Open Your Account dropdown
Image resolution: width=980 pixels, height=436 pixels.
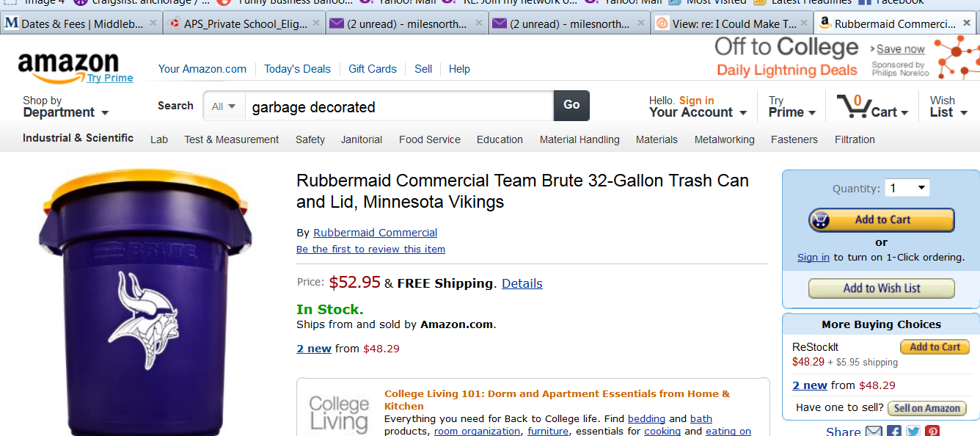698,106
